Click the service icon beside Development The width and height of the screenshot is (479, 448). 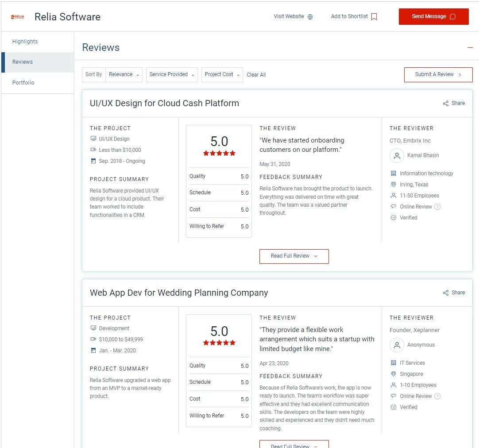[93, 328]
